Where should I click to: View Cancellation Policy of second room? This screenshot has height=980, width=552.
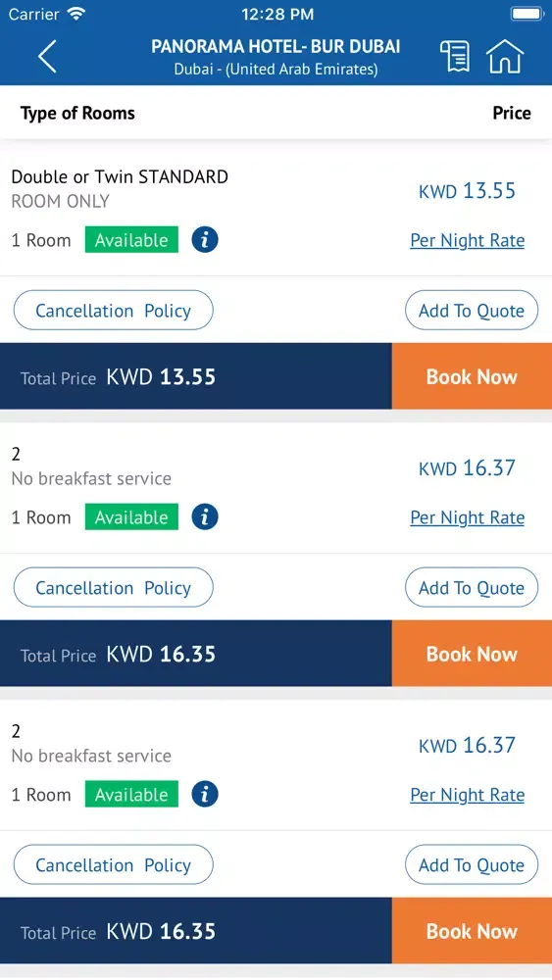(x=113, y=587)
